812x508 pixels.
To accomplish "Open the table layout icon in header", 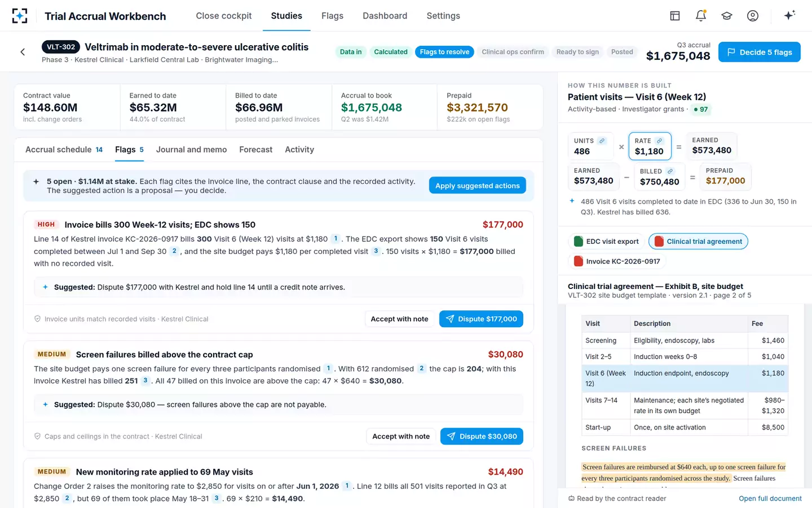I will click(x=675, y=16).
